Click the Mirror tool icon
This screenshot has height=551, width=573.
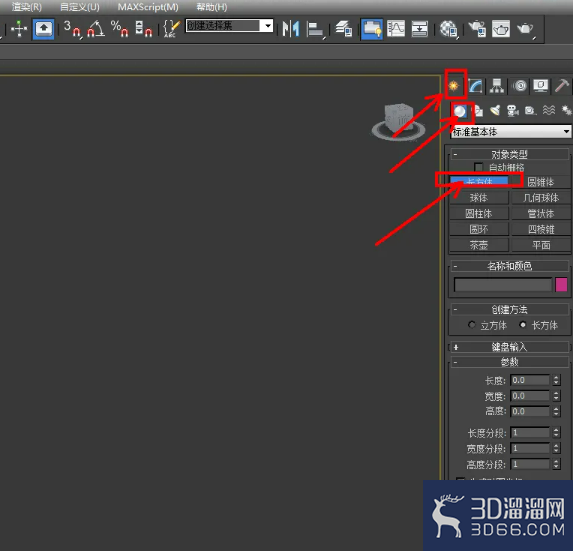[x=291, y=29]
